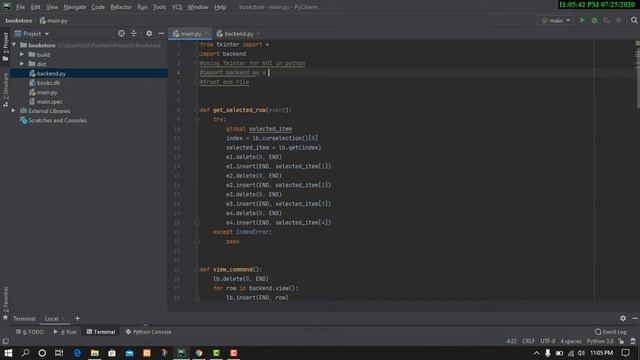Switch to backend.py editor tab
640x360 pixels.
[x=238, y=33]
